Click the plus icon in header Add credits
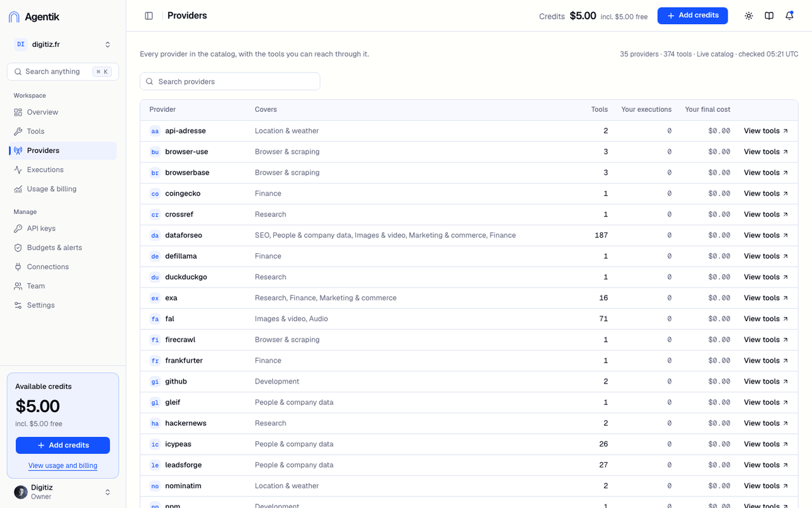The width and height of the screenshot is (812, 508). click(671, 16)
